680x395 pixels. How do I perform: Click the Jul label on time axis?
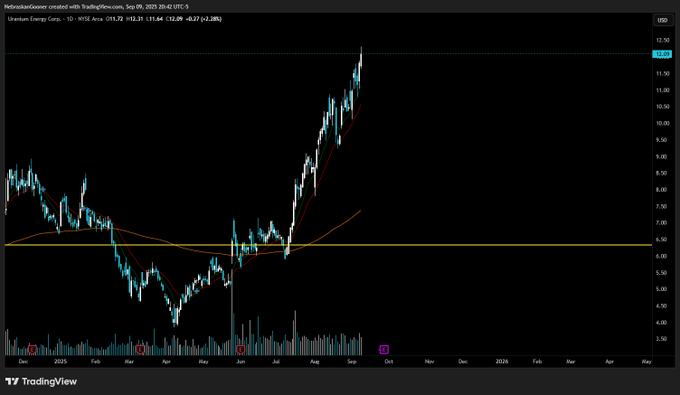(x=276, y=362)
